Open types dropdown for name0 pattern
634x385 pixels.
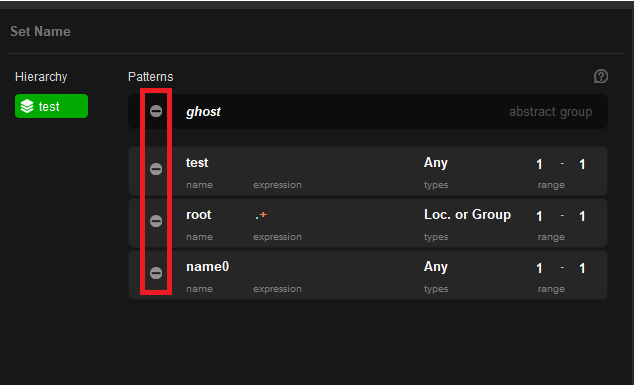tap(435, 267)
